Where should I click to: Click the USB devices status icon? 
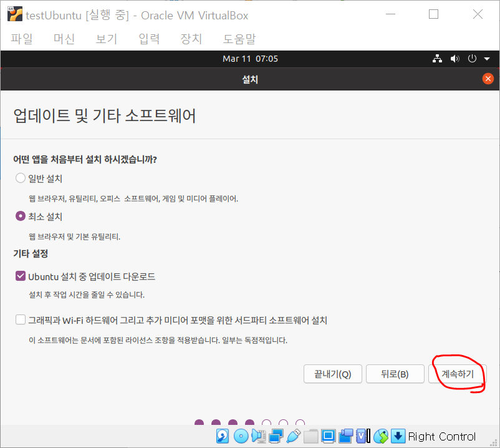(294, 436)
